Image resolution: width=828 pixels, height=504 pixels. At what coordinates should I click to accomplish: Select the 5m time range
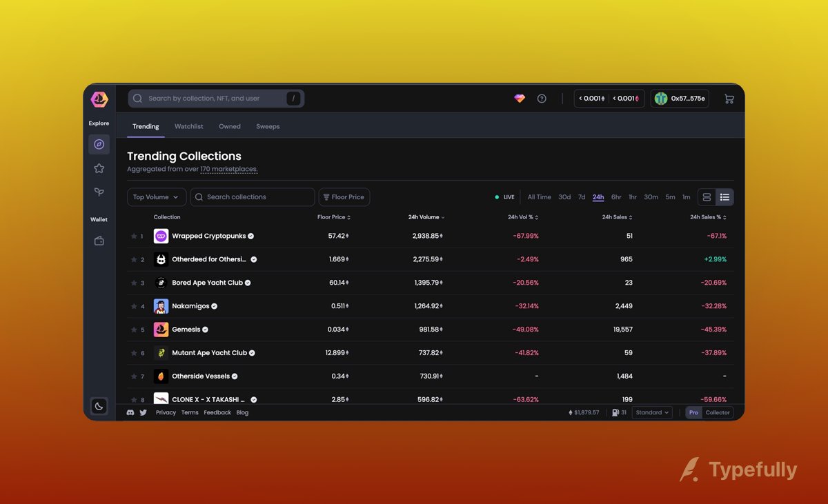pos(670,197)
